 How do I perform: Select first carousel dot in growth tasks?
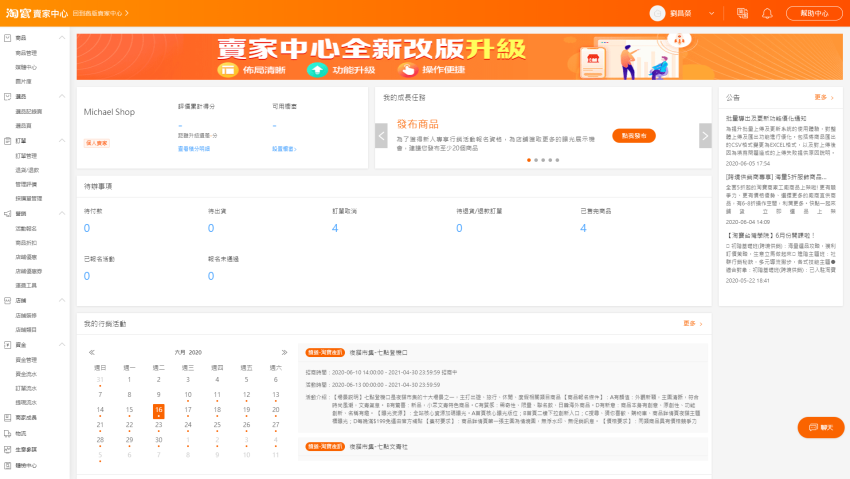(529, 160)
